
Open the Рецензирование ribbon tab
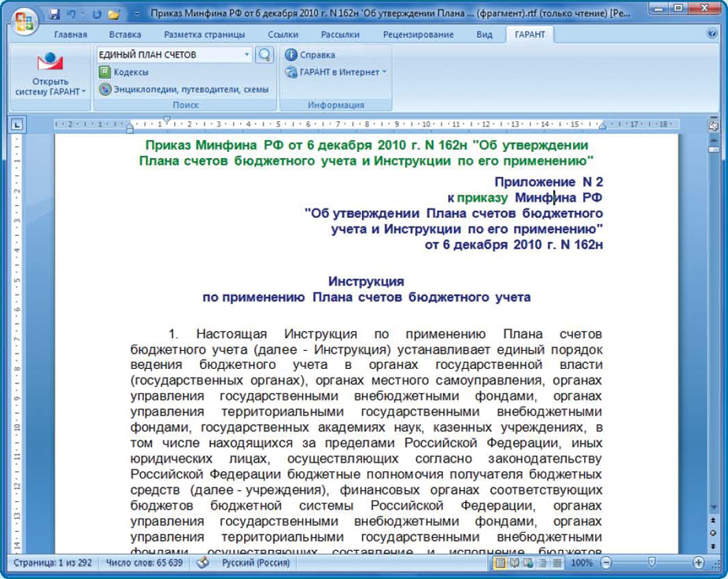pyautogui.click(x=418, y=35)
